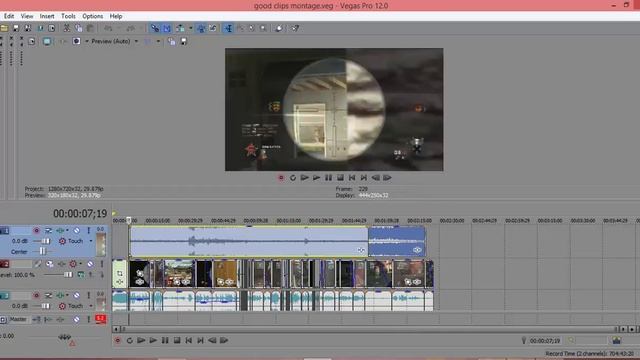Toggle Ignore Event Grouping in toolbar
The image size is (640, 360).
[213, 28]
